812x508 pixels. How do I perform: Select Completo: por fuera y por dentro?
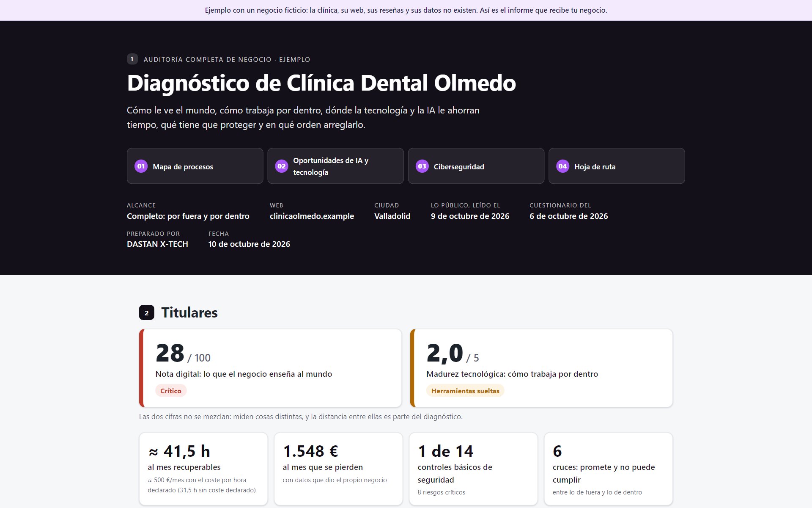[188, 216]
